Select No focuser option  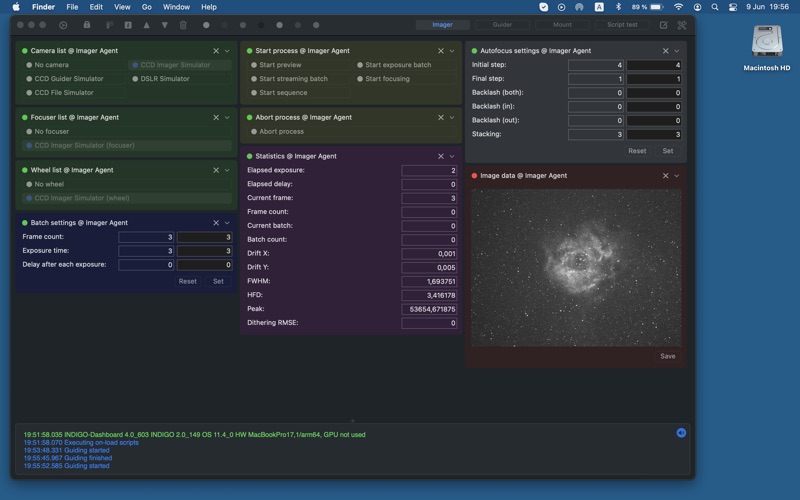[127, 131]
